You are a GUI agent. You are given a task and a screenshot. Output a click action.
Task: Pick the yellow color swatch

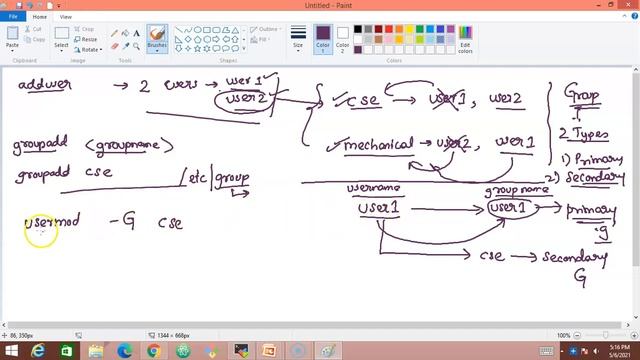pos(409,29)
